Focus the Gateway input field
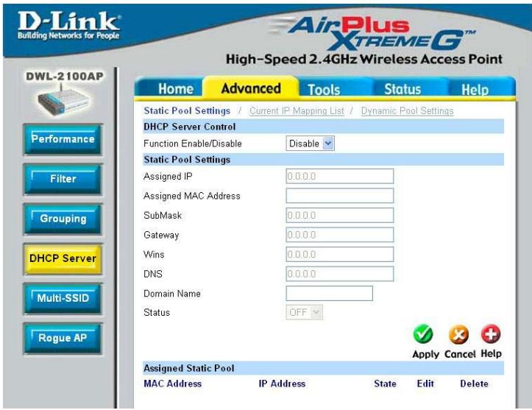 pyautogui.click(x=340, y=235)
